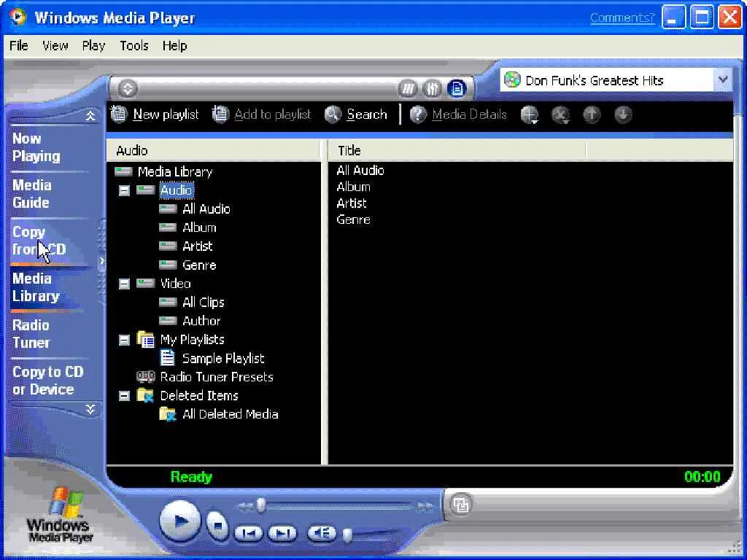Click the add media plus icon
The image size is (747, 560).
coord(530,114)
